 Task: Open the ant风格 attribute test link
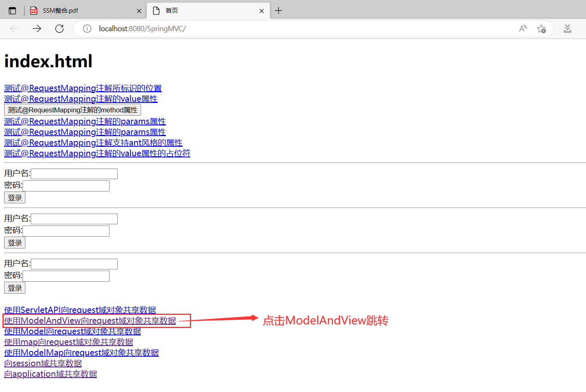[x=93, y=143]
